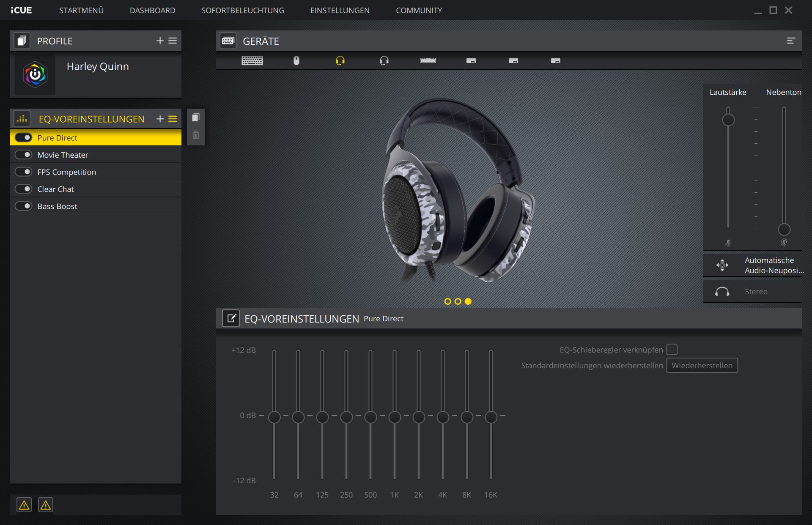Toggle the FPS Competition preset switch
The image size is (812, 525).
[x=23, y=172]
